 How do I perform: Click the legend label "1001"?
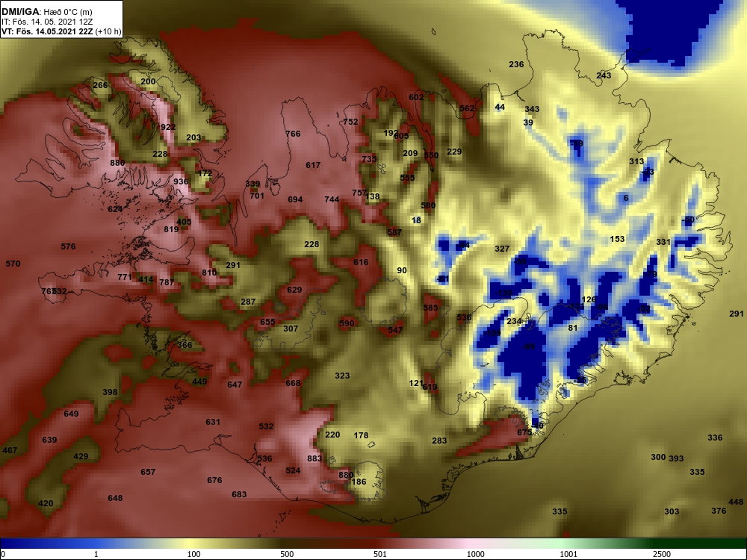(x=568, y=554)
